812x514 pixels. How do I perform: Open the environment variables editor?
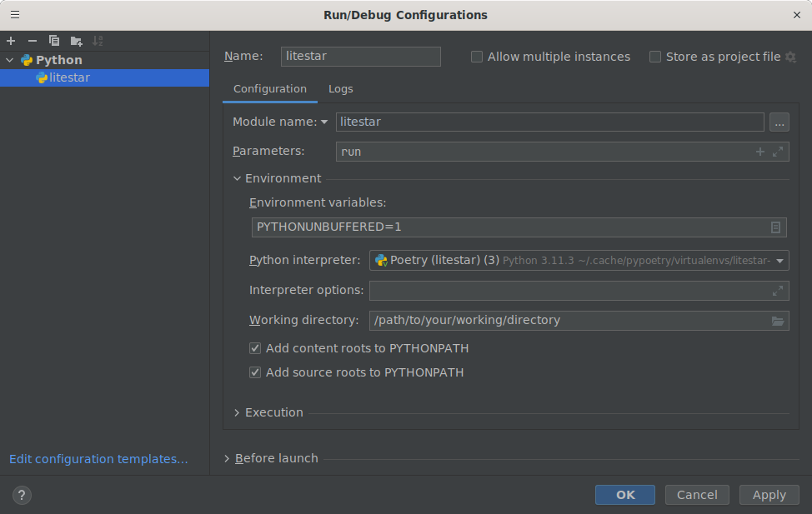coord(776,227)
